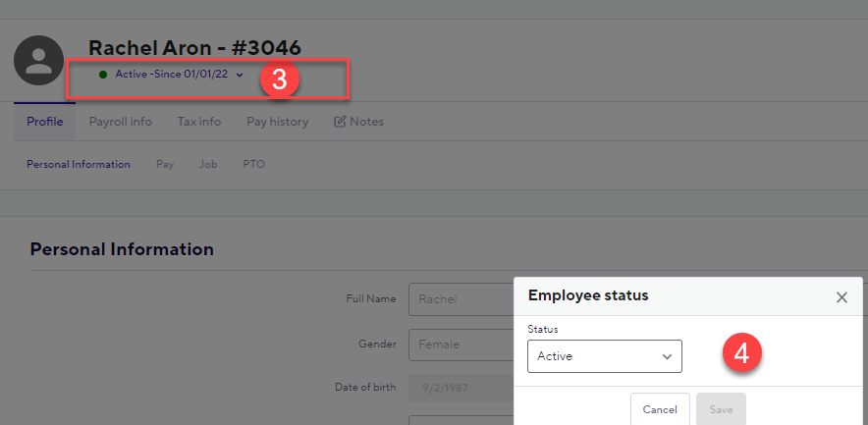Expand the Active since 01/01/22 status chevron
This screenshot has height=425, width=868.
click(240, 76)
